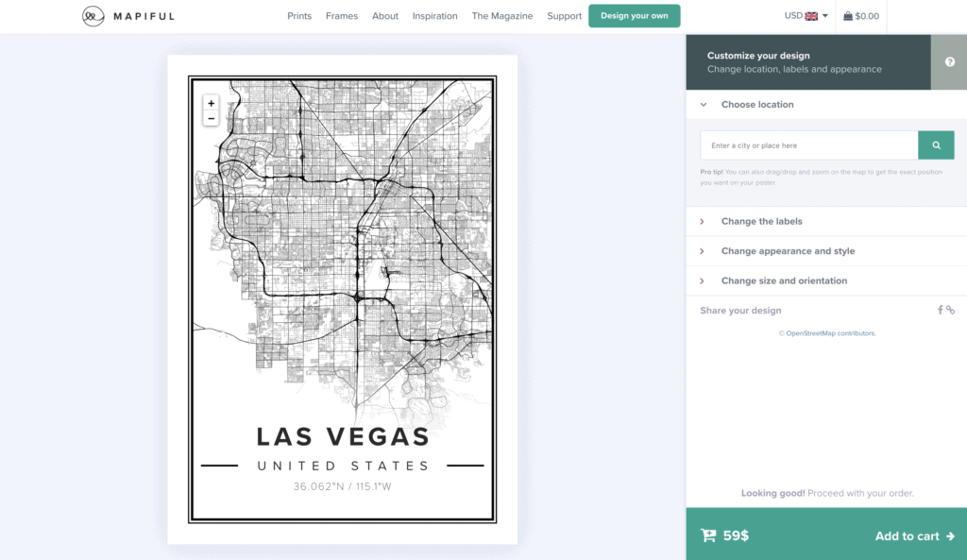Click the Mapiful logo icon
Viewport: 967px width, 560px height.
point(93,16)
